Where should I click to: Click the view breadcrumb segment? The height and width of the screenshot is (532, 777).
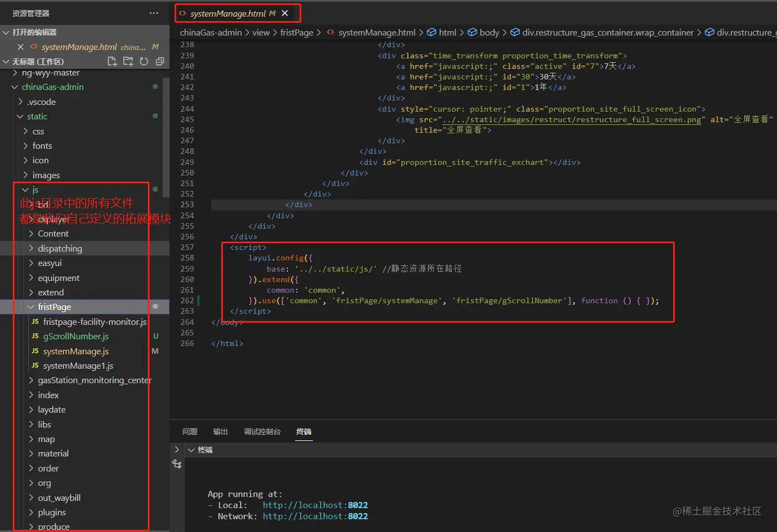pyautogui.click(x=261, y=33)
